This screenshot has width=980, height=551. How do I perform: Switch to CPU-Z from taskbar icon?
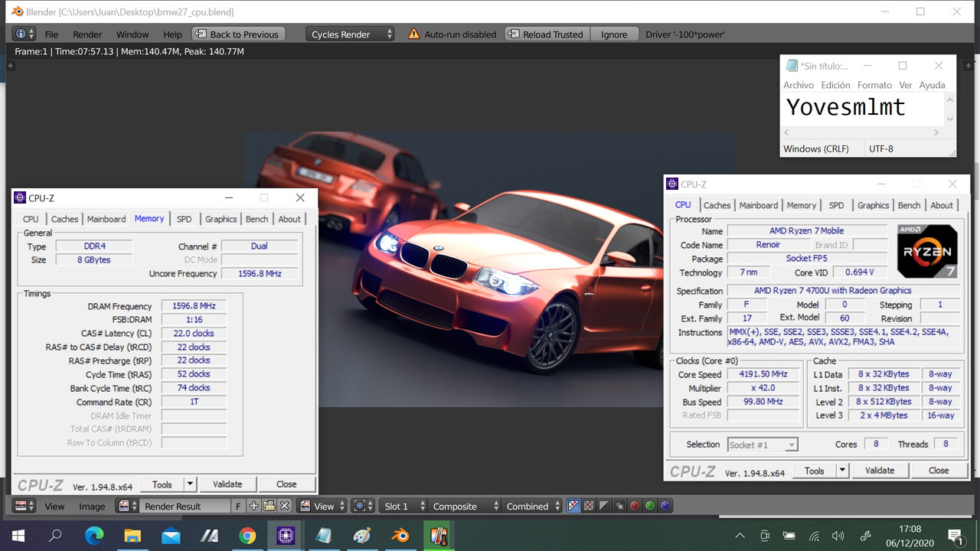click(285, 536)
